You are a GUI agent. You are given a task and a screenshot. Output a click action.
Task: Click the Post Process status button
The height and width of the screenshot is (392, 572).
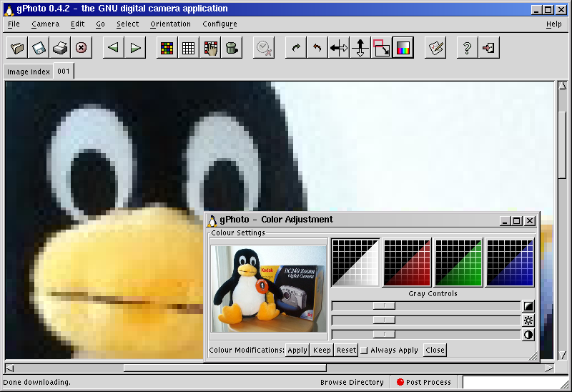[425, 382]
